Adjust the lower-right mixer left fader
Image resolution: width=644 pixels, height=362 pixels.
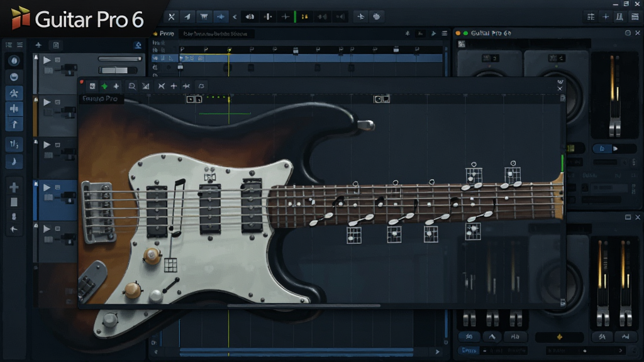pyautogui.click(x=602, y=318)
